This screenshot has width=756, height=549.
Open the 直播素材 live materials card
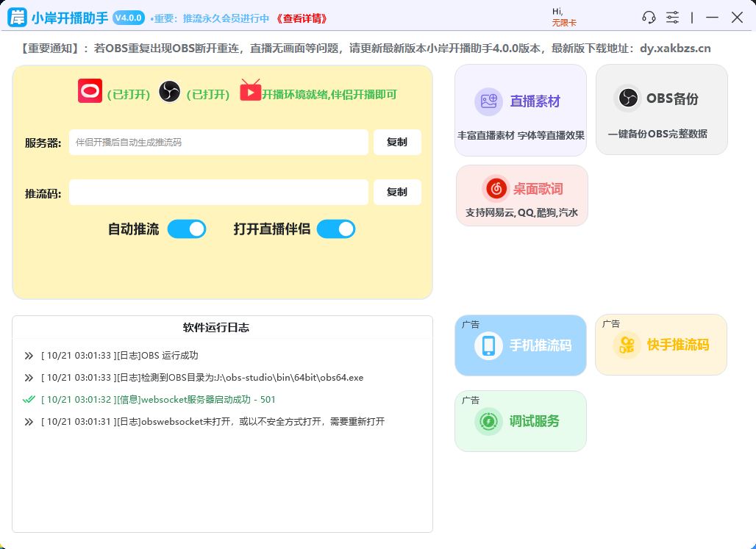[x=520, y=110]
